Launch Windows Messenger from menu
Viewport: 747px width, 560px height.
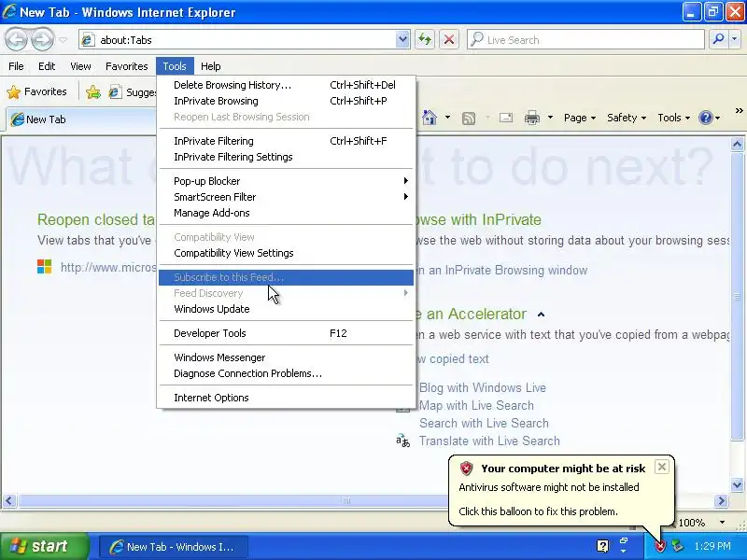[286, 357]
